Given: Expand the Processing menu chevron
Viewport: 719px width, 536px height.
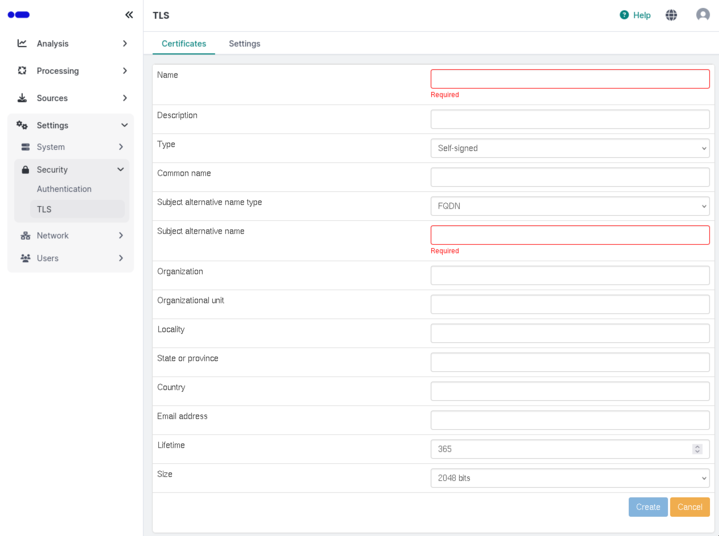Looking at the screenshot, I should click(x=125, y=71).
